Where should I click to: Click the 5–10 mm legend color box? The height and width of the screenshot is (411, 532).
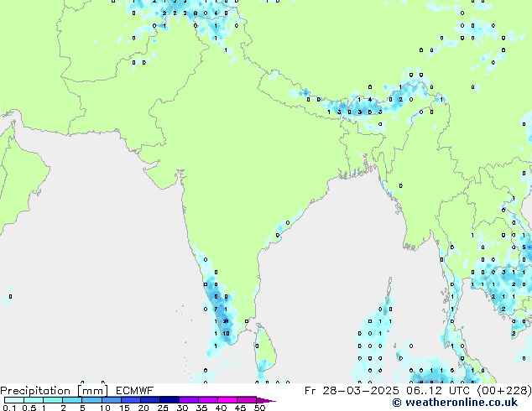(x=91, y=400)
